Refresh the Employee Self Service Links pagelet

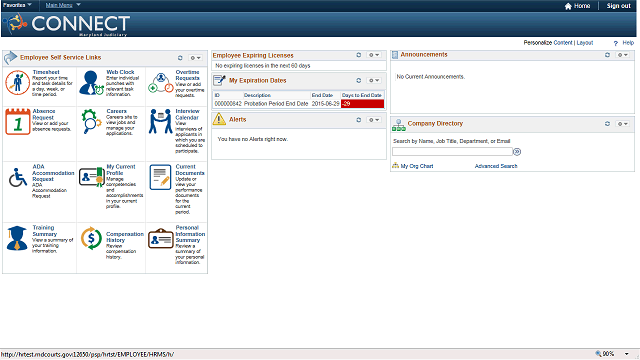pyautogui.click(x=180, y=58)
